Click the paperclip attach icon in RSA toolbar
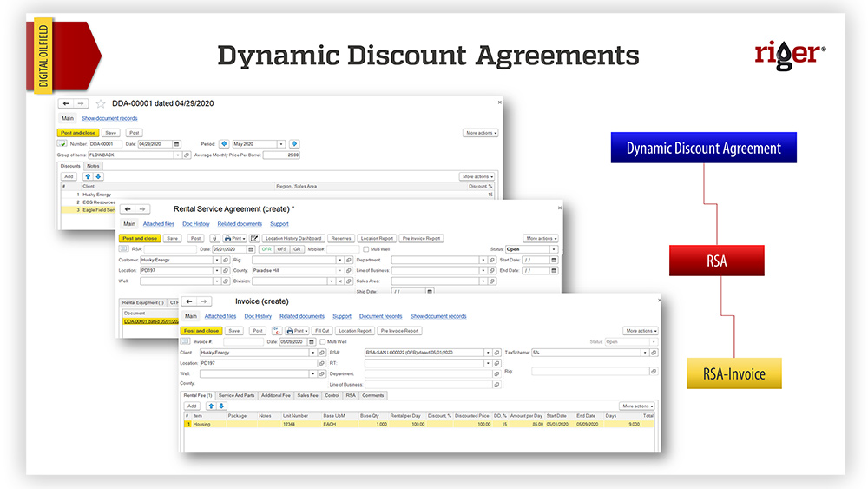 pos(214,238)
